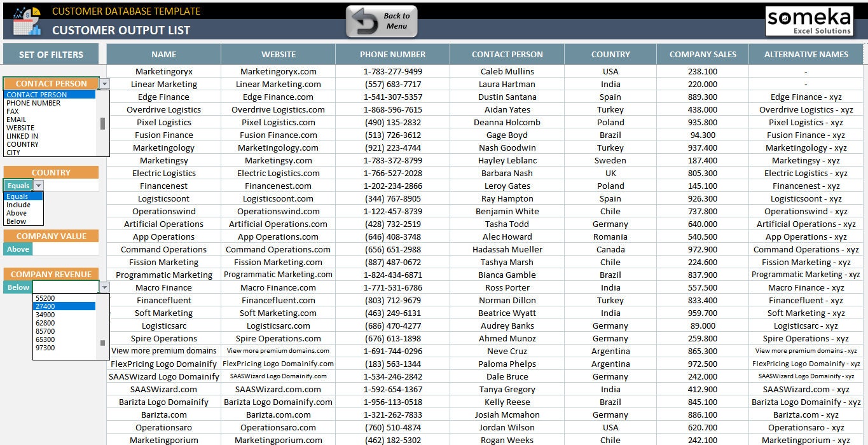Click the Above condition box under COMPANY VALUE
This screenshot has width=868, height=445.
click(18, 249)
